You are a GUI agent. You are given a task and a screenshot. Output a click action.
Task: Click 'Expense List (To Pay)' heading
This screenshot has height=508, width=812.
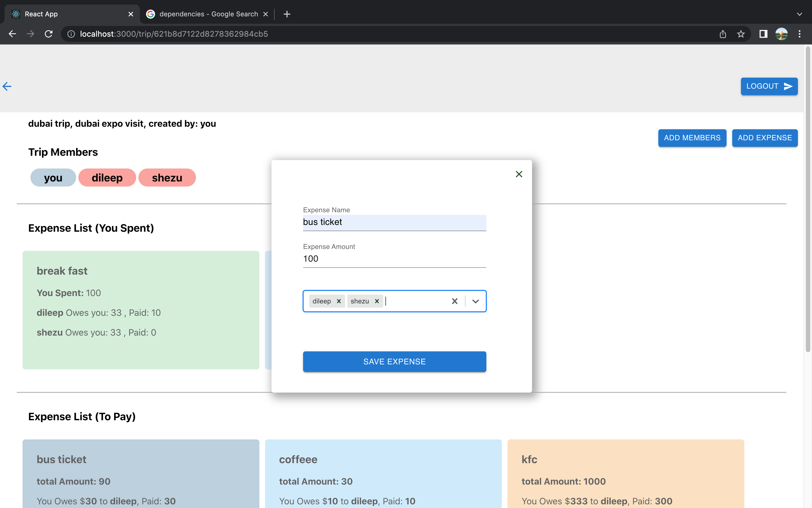[x=82, y=417]
